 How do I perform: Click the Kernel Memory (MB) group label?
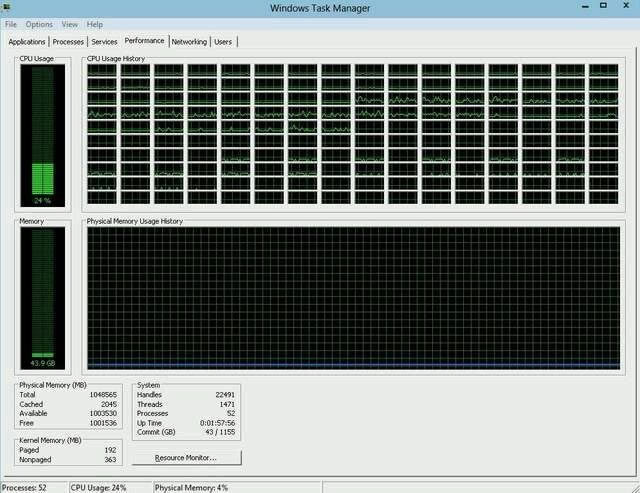50,440
